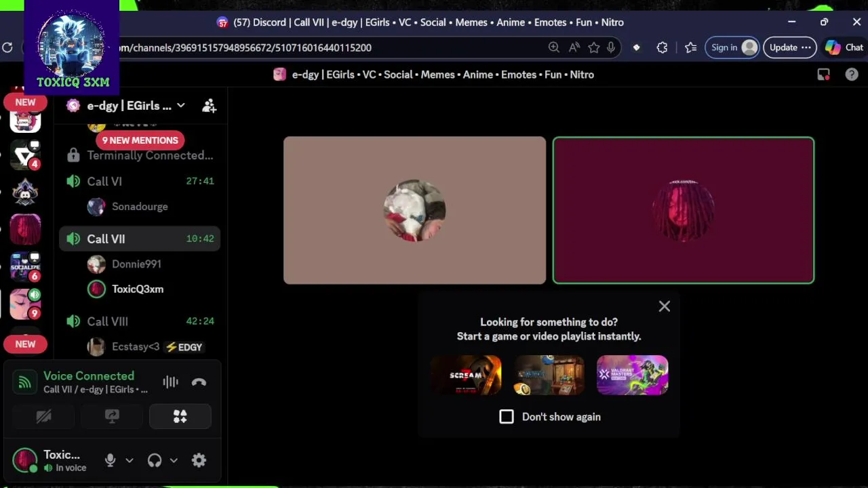The image size is (868, 488).
Task: Turn on camera button
Action: [43, 417]
